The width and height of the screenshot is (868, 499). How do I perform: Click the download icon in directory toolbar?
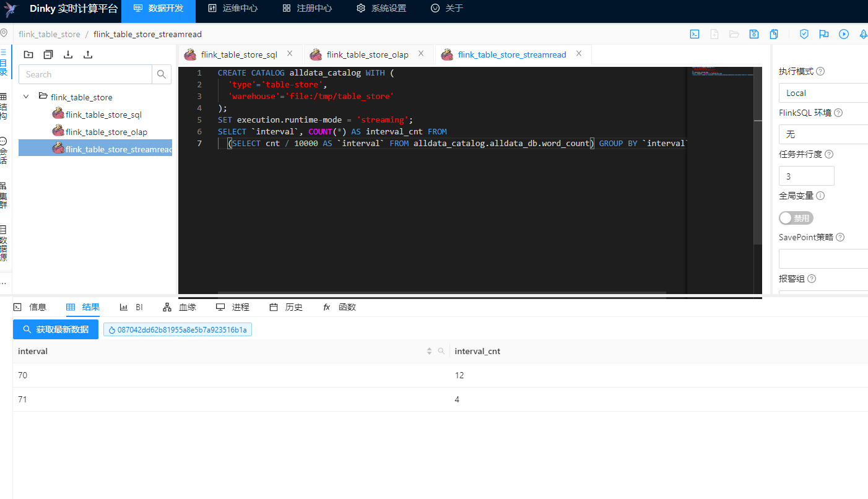(68, 54)
